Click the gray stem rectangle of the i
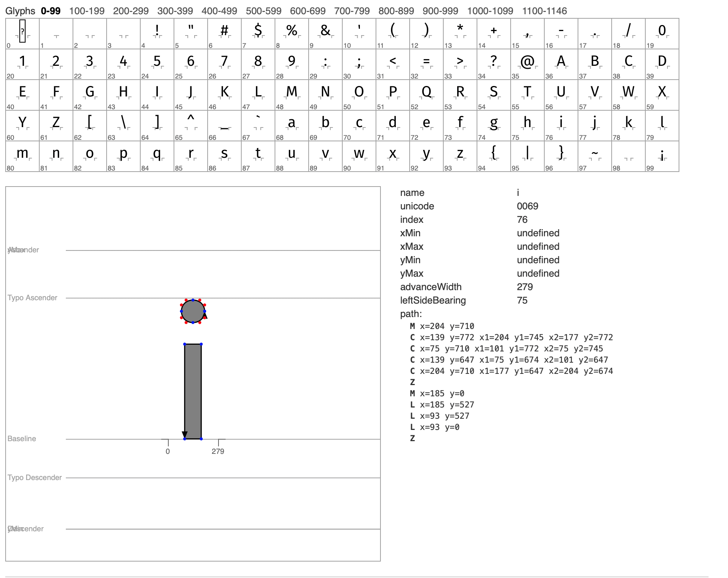Screen dimensions: 728x578 pos(193,391)
